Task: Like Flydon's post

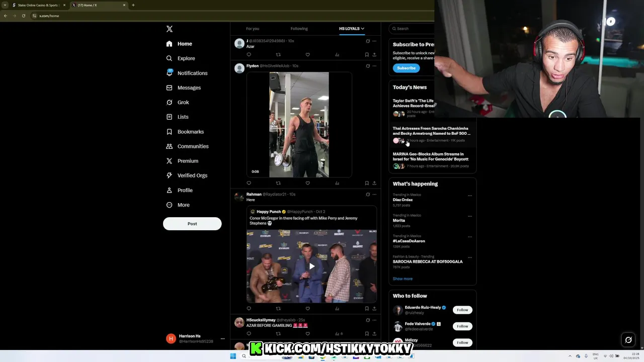Action: (x=307, y=183)
